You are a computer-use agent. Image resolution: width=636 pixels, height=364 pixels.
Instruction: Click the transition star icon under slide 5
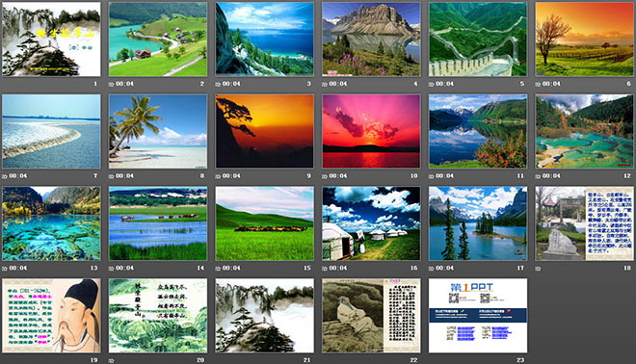coord(432,84)
